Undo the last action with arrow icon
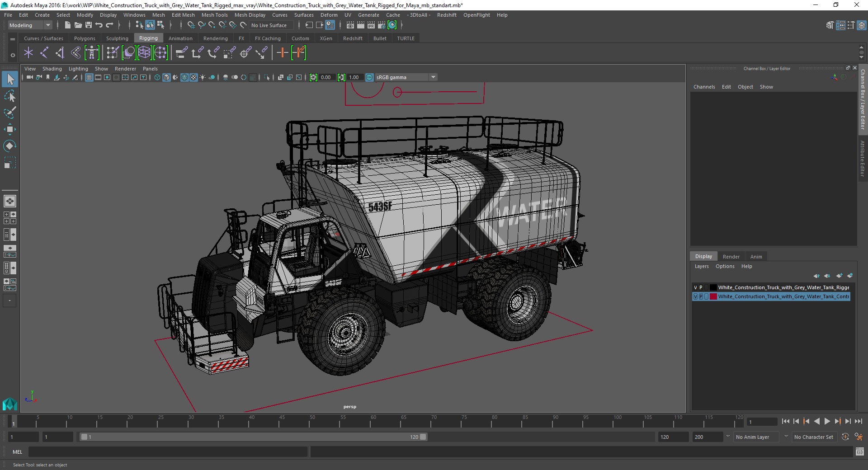 coord(99,25)
